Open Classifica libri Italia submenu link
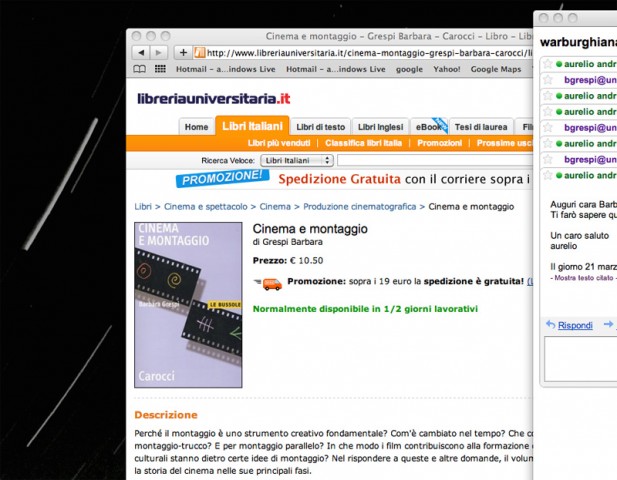The height and width of the screenshot is (480, 617). coord(363,143)
